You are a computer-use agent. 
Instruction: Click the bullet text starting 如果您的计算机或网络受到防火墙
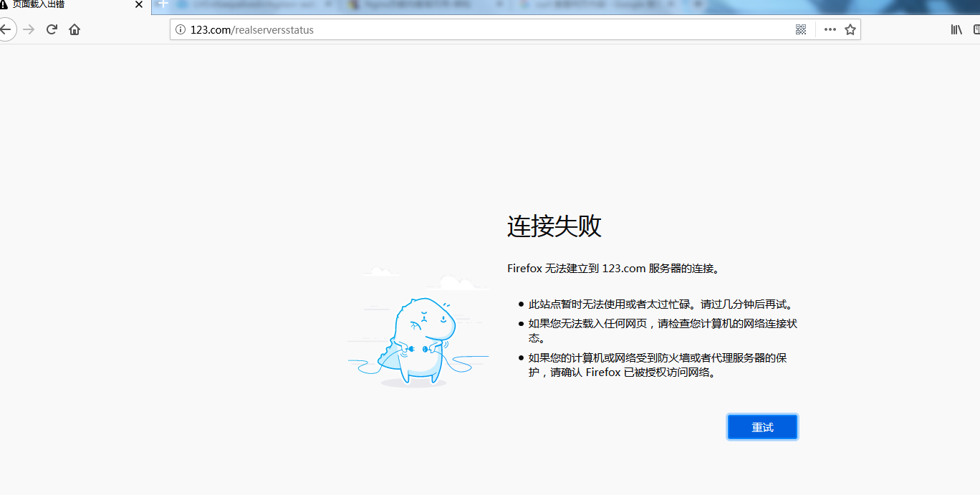tap(658, 365)
